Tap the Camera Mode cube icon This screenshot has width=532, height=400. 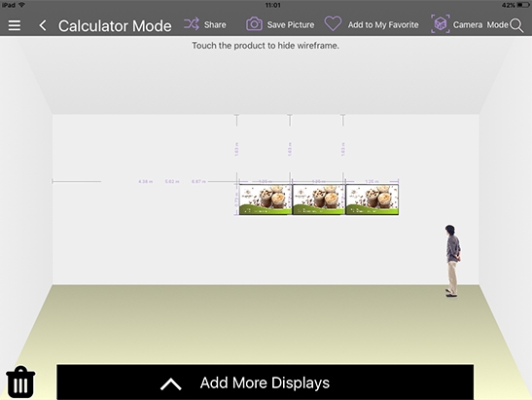(441, 24)
